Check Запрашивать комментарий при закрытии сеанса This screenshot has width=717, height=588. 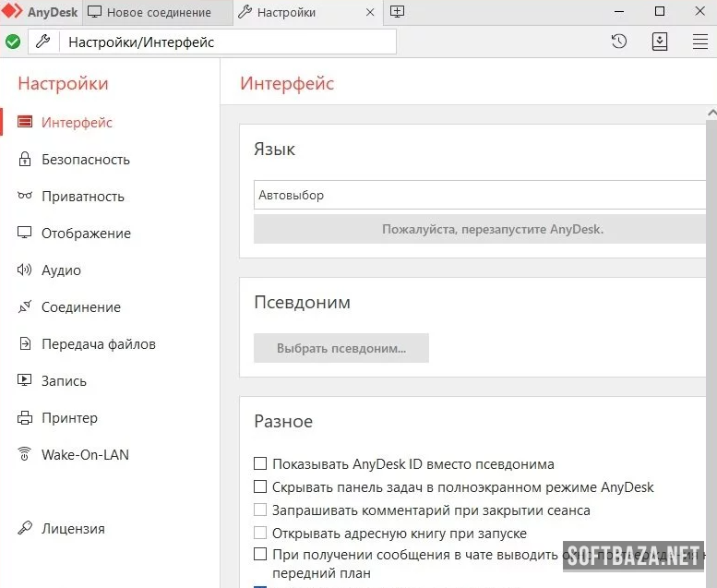tap(260, 510)
